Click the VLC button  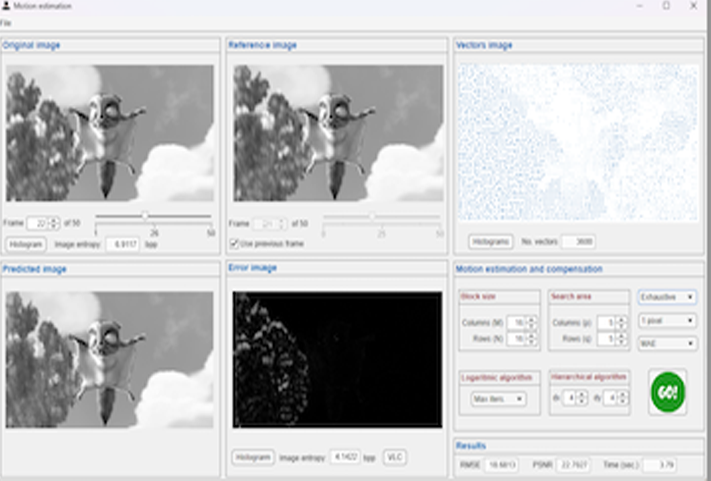coord(394,457)
